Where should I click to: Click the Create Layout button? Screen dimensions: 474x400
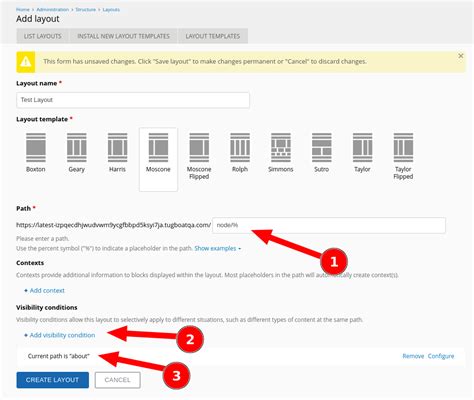pos(52,380)
